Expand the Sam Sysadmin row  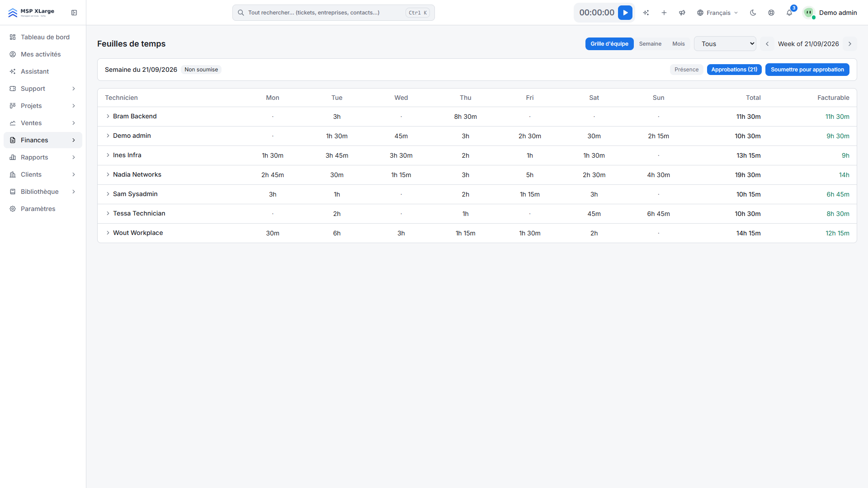108,194
